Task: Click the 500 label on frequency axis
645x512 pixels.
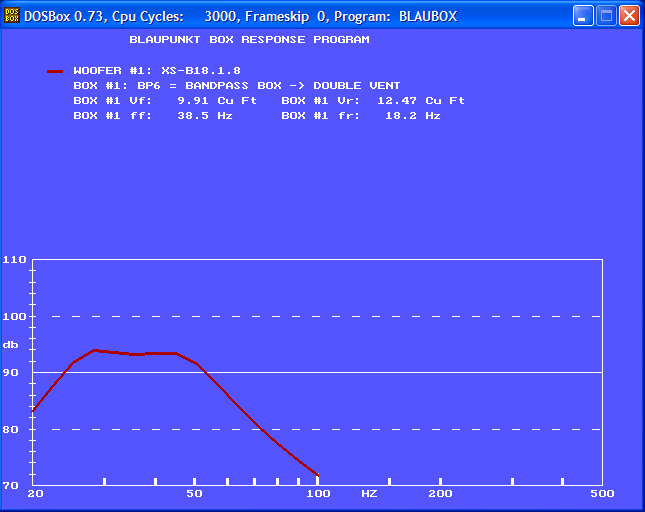Action: click(602, 494)
